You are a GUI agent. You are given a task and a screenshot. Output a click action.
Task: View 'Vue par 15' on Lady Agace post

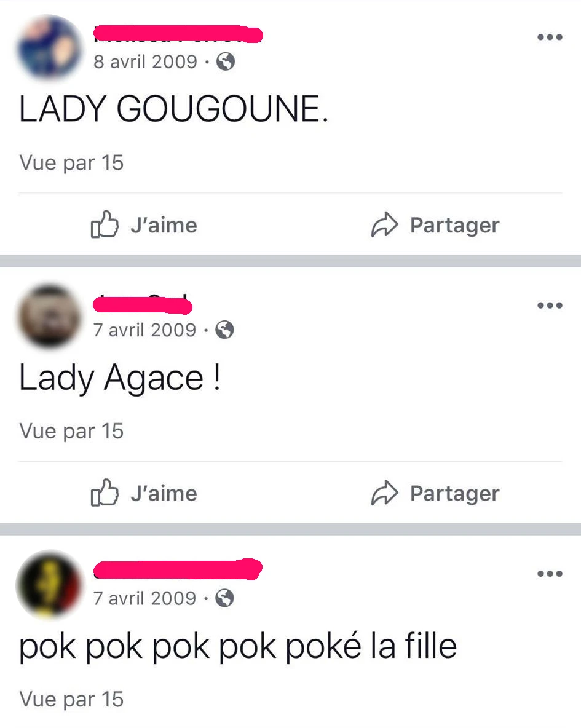point(71,431)
